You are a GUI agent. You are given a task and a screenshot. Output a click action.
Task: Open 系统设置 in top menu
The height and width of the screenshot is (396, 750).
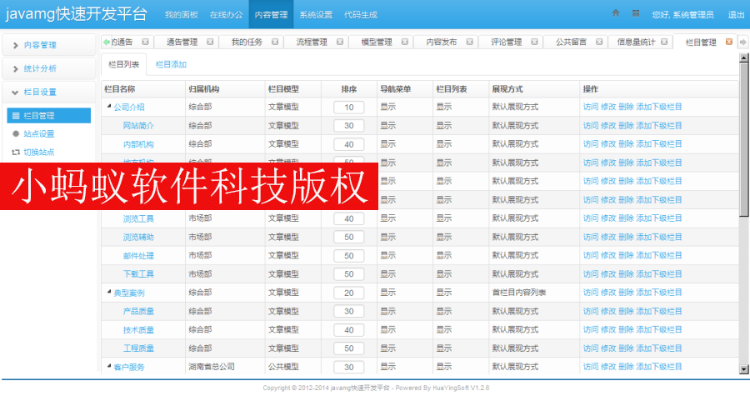316,15
